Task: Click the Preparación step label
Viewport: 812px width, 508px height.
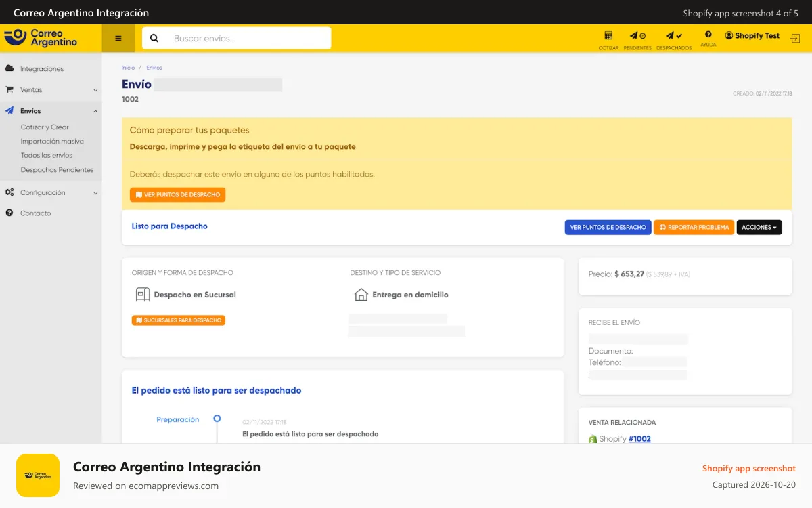Action: (x=178, y=419)
